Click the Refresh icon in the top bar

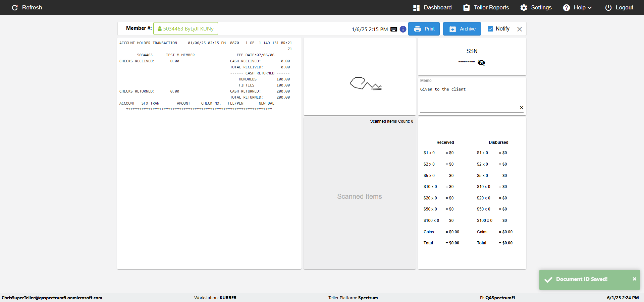(x=15, y=7)
